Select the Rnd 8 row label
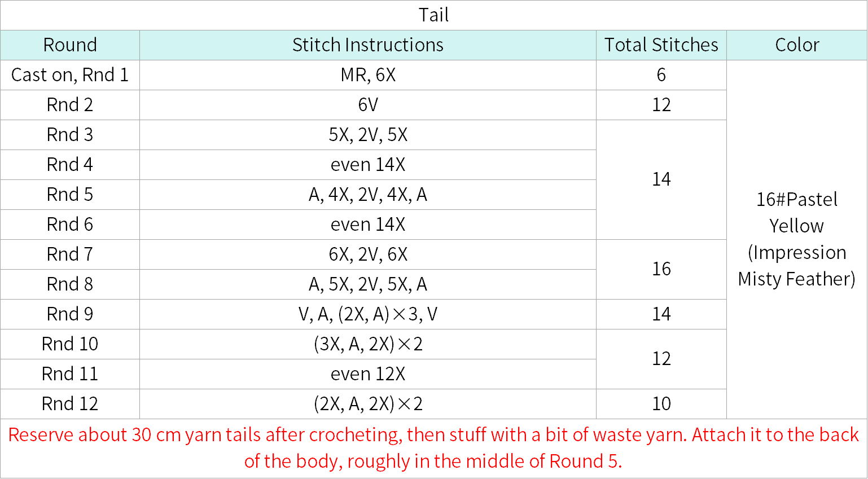The height and width of the screenshot is (479, 868). pyautogui.click(x=70, y=284)
